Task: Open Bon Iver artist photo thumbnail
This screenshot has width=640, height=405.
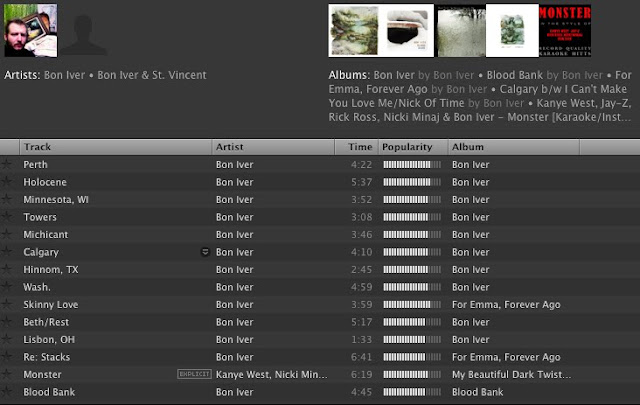Action: point(31,31)
